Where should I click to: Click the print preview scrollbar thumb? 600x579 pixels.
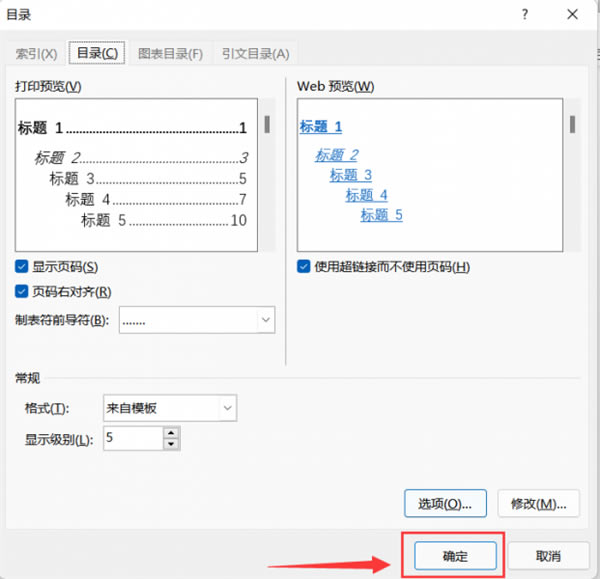267,124
